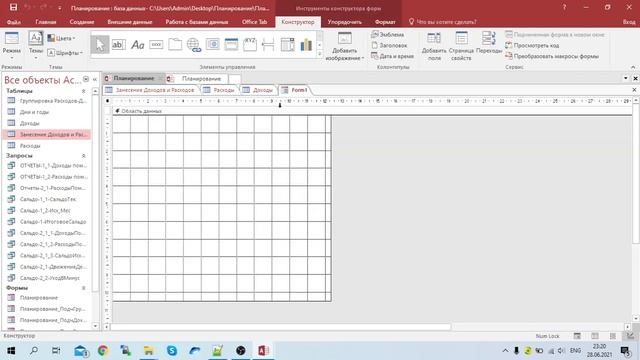The width and height of the screenshot is (640, 360).
Task: Collapse the navigation pane shutter bar
Action: pyautogui.click(x=95, y=79)
